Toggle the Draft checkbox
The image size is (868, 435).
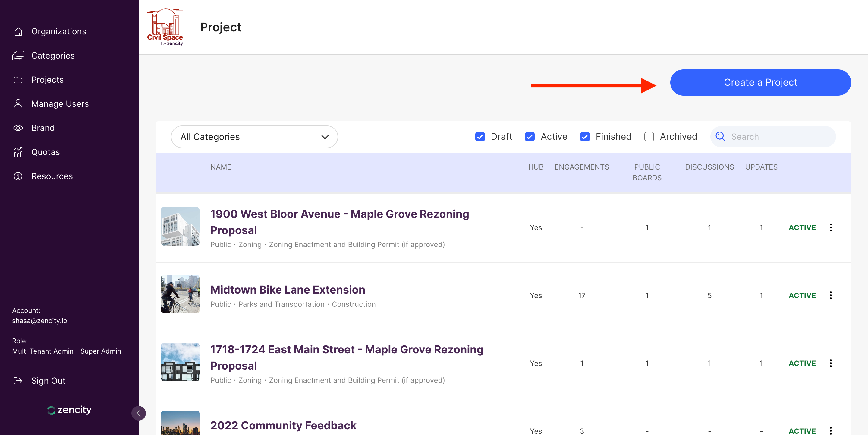tap(480, 137)
